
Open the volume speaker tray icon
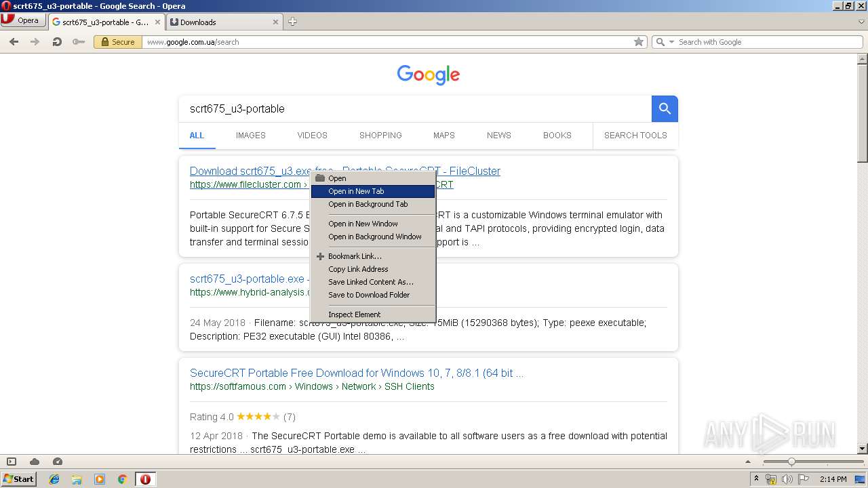[787, 479]
